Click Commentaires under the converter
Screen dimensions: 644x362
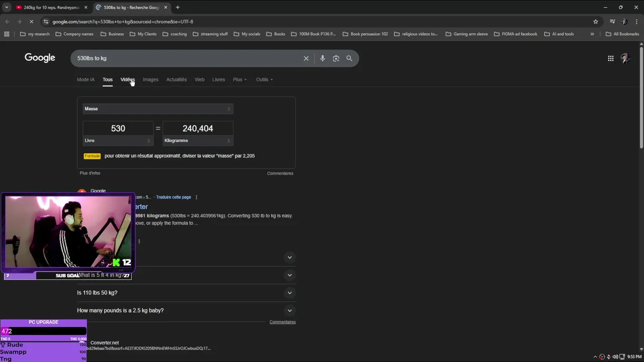280,173
